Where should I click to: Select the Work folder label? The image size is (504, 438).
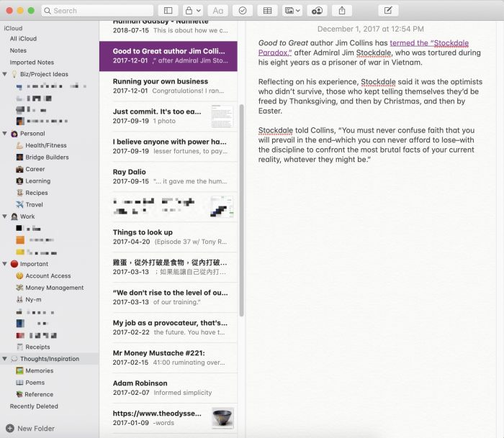[x=27, y=216]
